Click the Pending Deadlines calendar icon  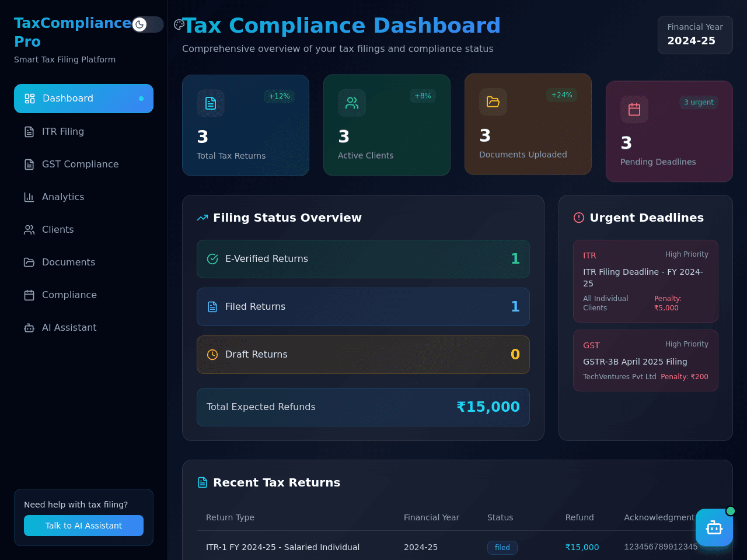(x=634, y=109)
